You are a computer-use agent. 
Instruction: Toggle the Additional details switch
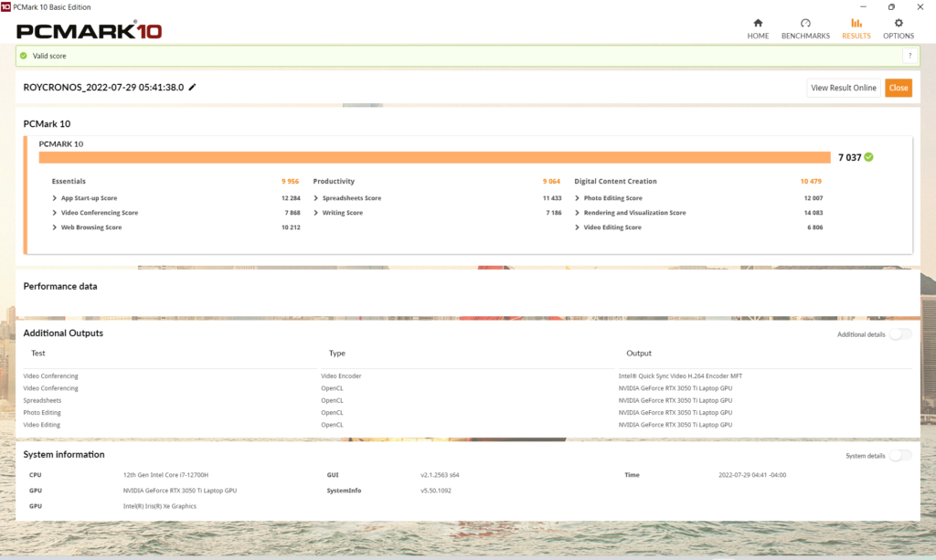[900, 334]
